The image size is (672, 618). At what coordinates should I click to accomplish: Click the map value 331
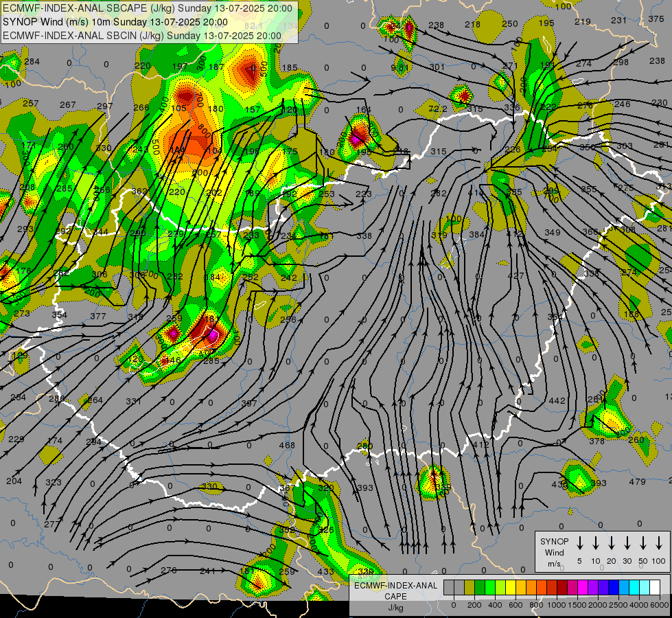[x=134, y=402]
